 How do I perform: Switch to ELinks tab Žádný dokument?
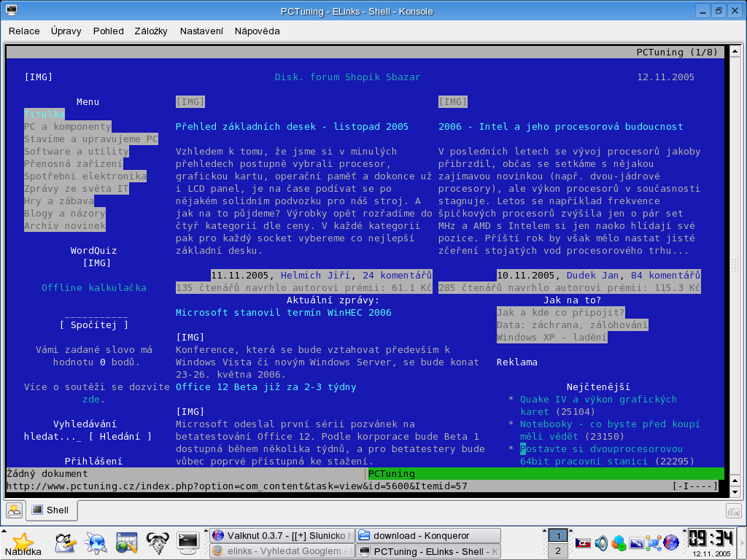[x=185, y=473]
